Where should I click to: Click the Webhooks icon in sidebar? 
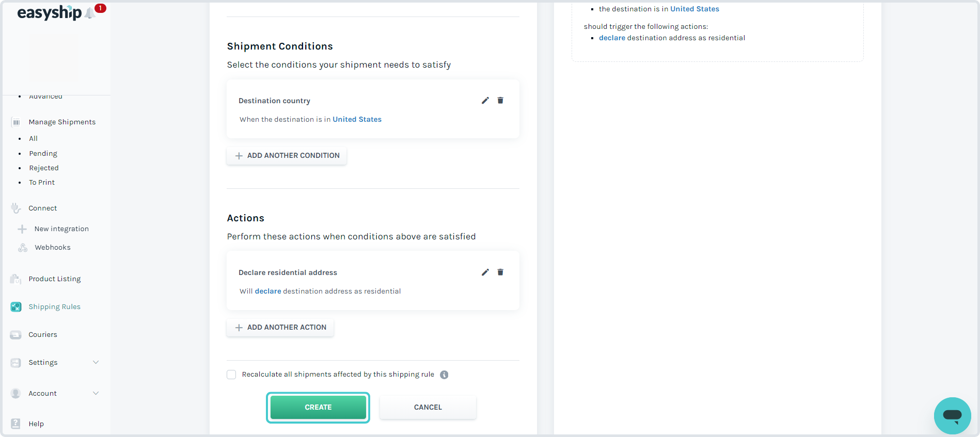pyautogui.click(x=23, y=248)
